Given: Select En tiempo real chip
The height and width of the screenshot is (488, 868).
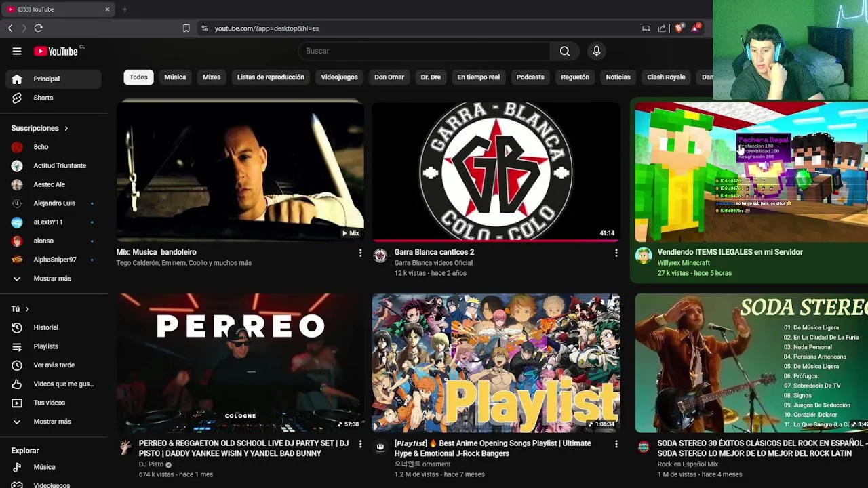Looking at the screenshot, I should (x=478, y=77).
